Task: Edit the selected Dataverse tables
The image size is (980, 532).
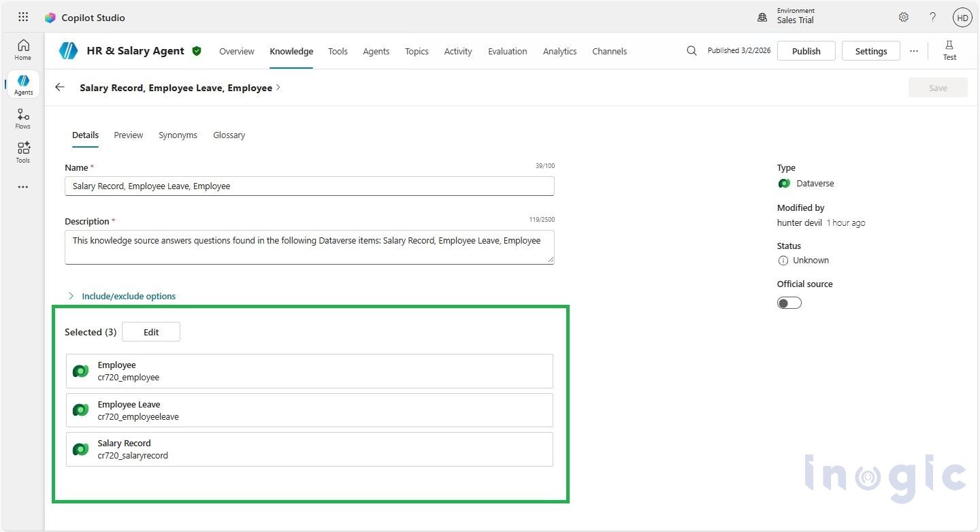Action: coord(150,331)
